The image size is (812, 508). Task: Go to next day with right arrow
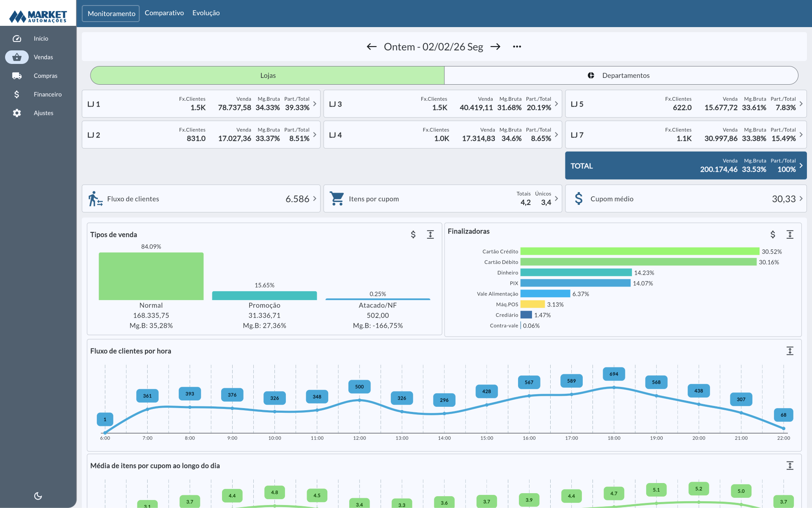pos(495,47)
